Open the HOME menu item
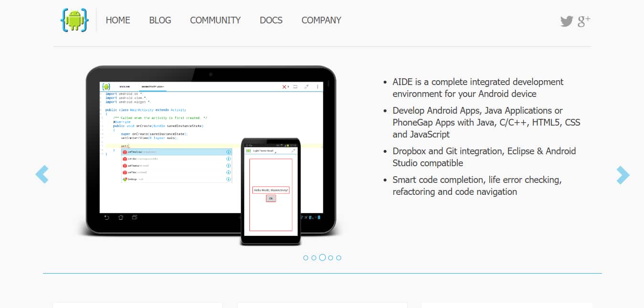644x308 pixels. click(x=118, y=21)
